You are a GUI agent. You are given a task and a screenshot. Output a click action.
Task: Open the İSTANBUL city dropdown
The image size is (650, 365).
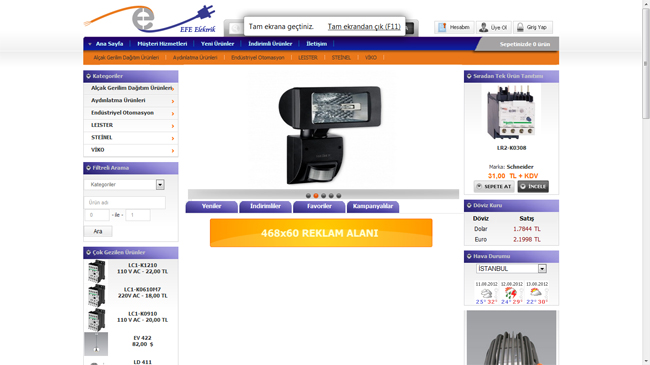[542, 269]
